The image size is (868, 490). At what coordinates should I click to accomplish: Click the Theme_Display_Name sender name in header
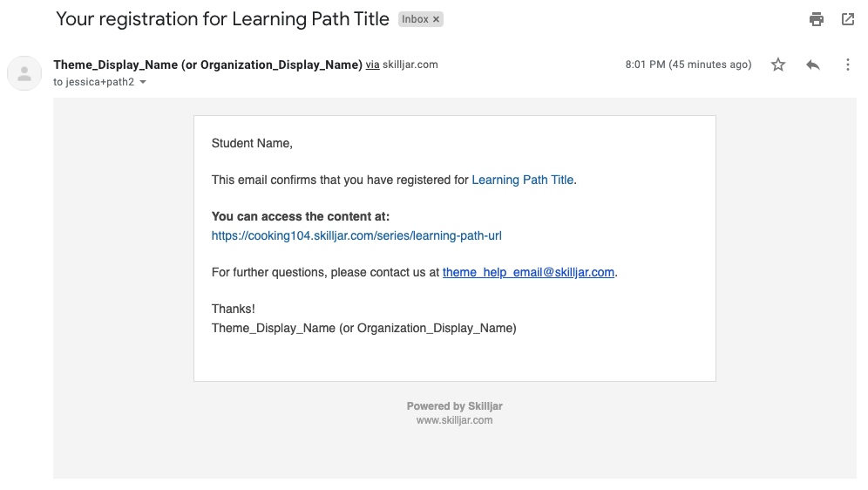207,65
